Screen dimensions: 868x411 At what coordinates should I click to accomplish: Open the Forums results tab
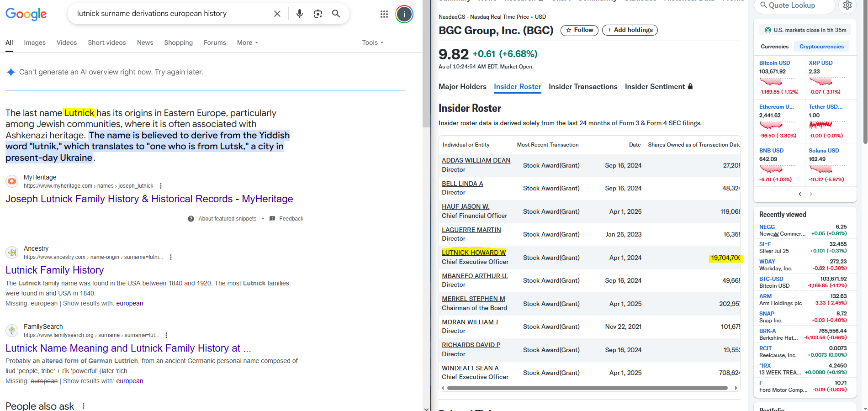215,42
